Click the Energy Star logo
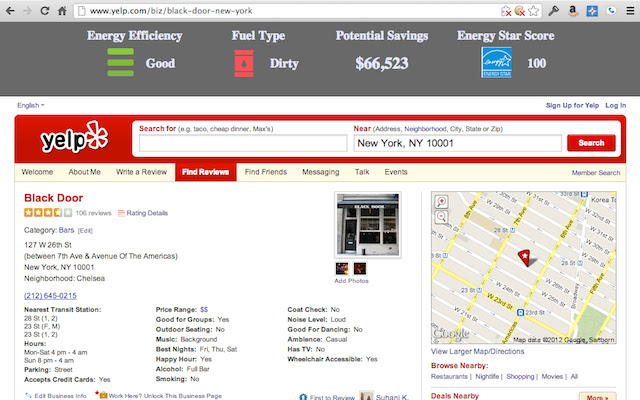 tap(496, 62)
